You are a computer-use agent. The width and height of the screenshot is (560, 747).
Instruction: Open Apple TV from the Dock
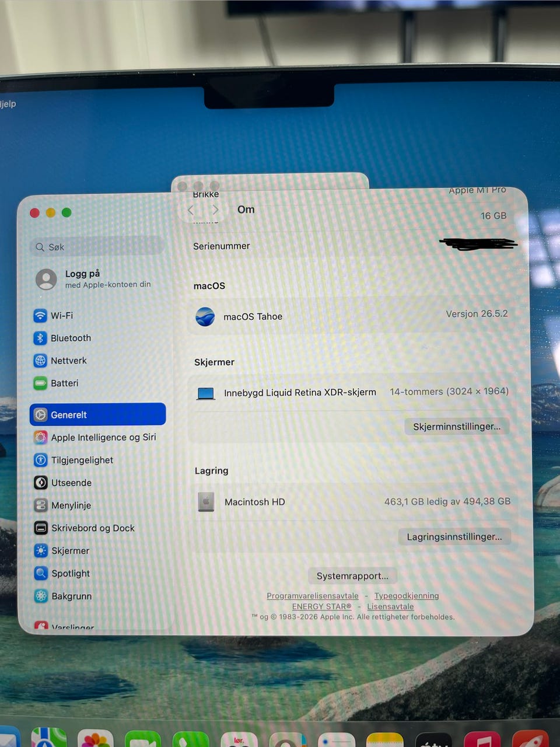point(433,740)
